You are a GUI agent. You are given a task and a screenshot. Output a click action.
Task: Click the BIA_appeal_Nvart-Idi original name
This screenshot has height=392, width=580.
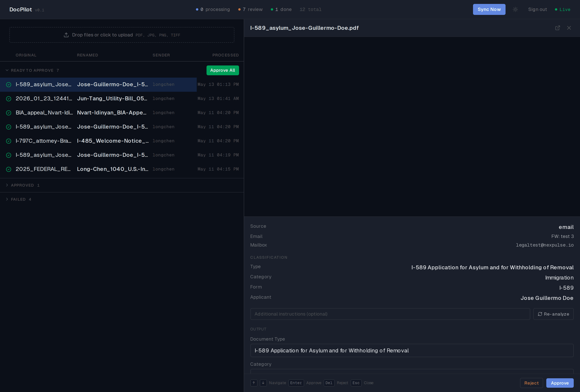tap(44, 113)
